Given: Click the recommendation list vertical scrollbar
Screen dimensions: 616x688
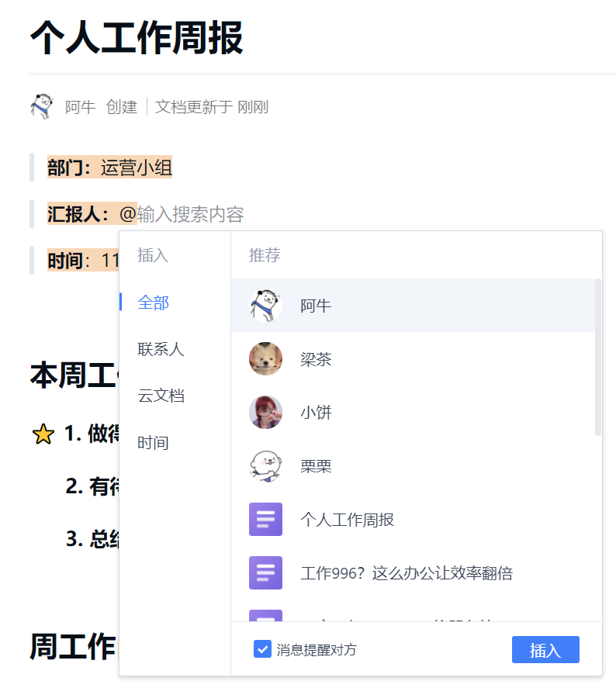Looking at the screenshot, I should [x=597, y=357].
